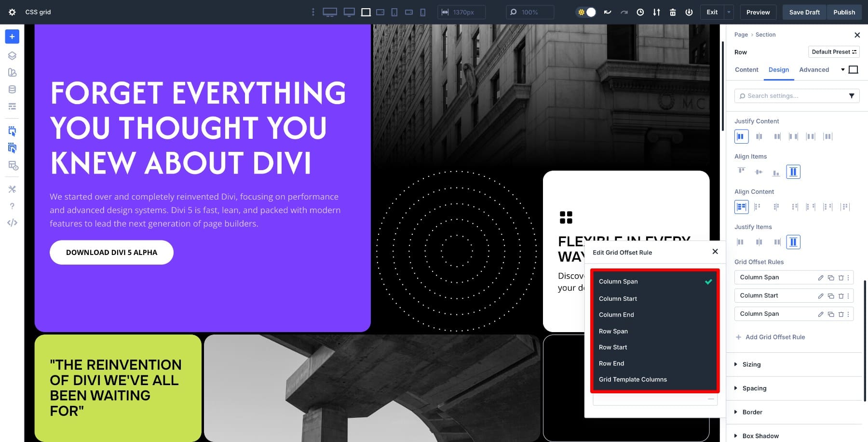
Task: Set Align Items to center option
Action: (759, 172)
